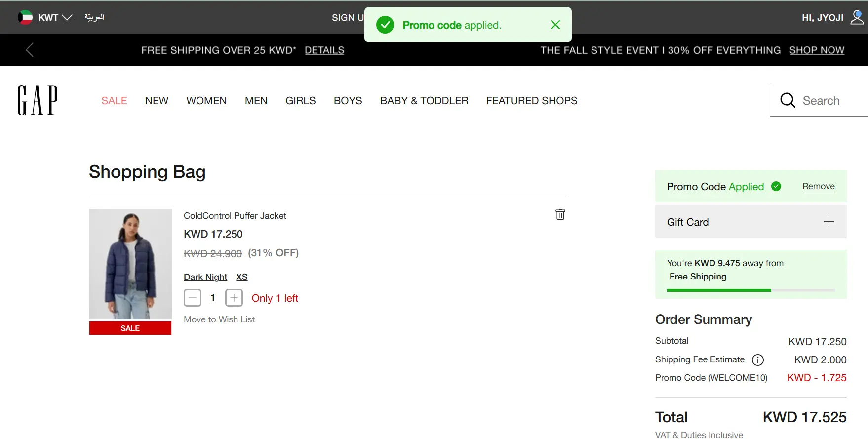Show Shipping Fee Estimate info icon
Image resolution: width=868 pixels, height=439 pixels.
click(758, 360)
